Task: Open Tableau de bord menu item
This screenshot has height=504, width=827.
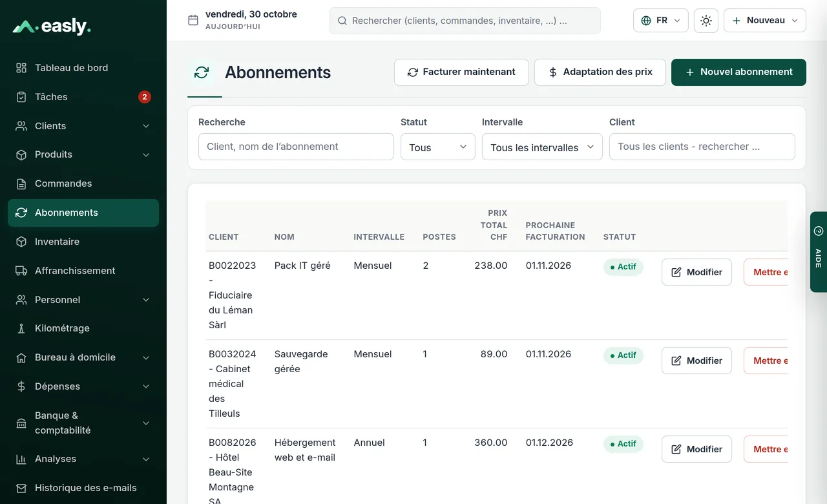Action: click(83, 68)
